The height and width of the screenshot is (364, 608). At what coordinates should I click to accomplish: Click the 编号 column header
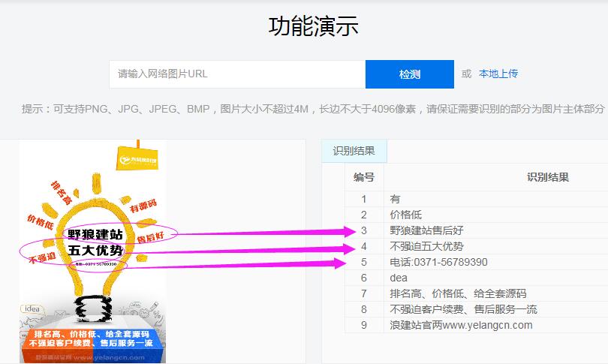click(364, 177)
